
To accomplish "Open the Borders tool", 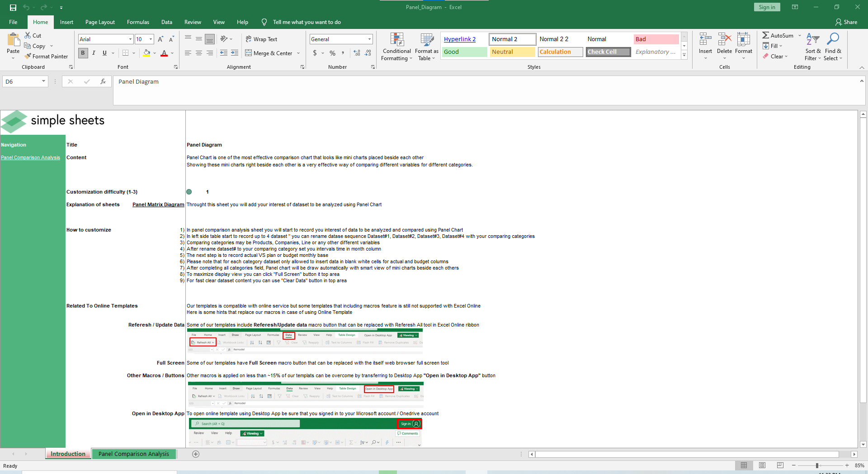I will [126, 53].
